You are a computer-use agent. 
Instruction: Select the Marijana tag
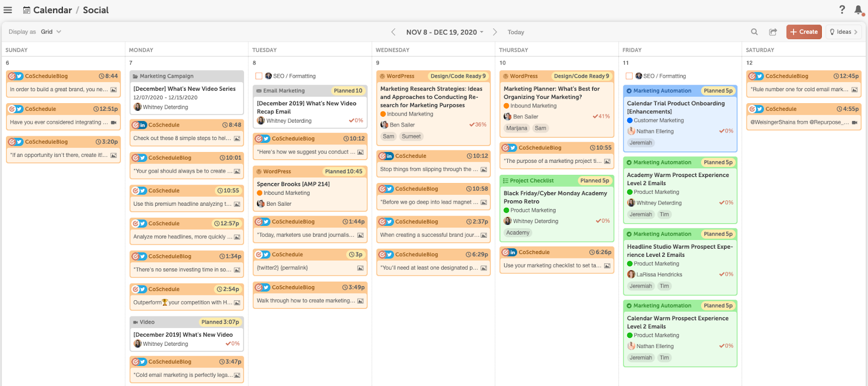coord(517,129)
